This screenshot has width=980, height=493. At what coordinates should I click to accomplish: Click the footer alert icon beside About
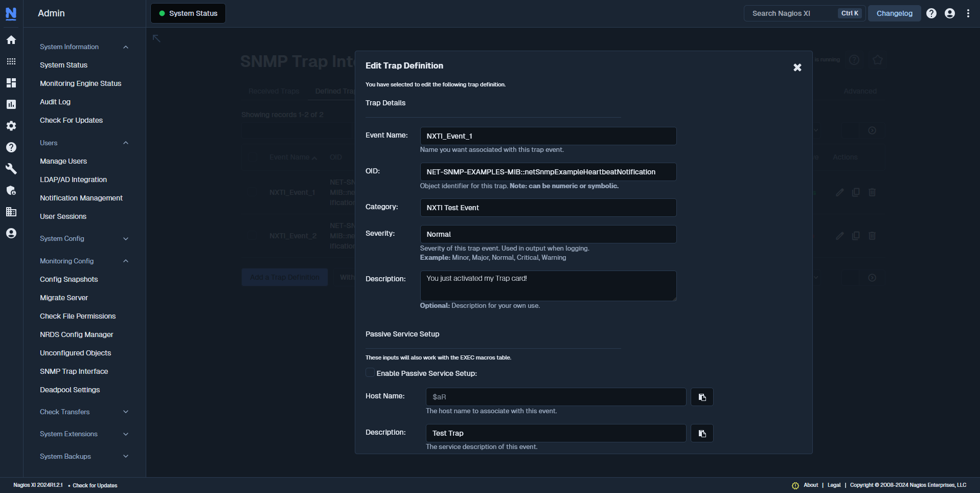(795, 485)
